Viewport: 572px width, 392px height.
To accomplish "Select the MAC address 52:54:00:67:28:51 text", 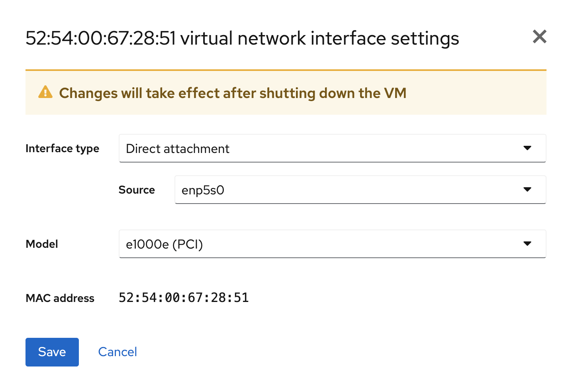I will point(184,297).
